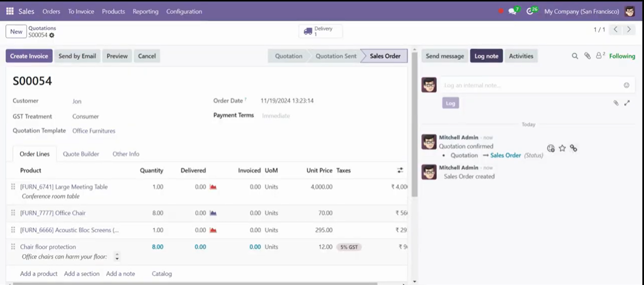This screenshot has width=644, height=285.
Task: Attach files using chatter paperclip icon
Action: click(x=587, y=56)
